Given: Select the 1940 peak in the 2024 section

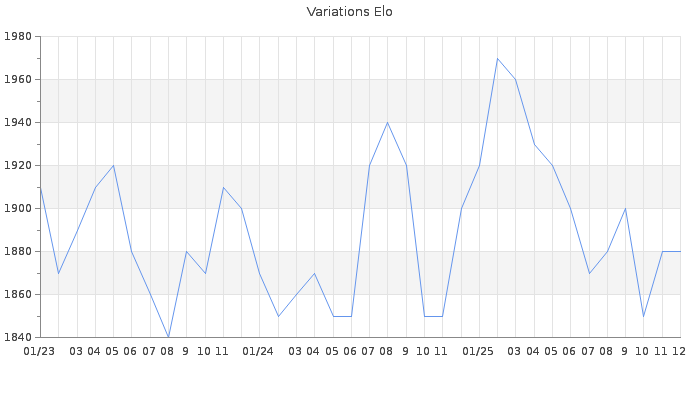Looking at the screenshot, I should 387,123.
